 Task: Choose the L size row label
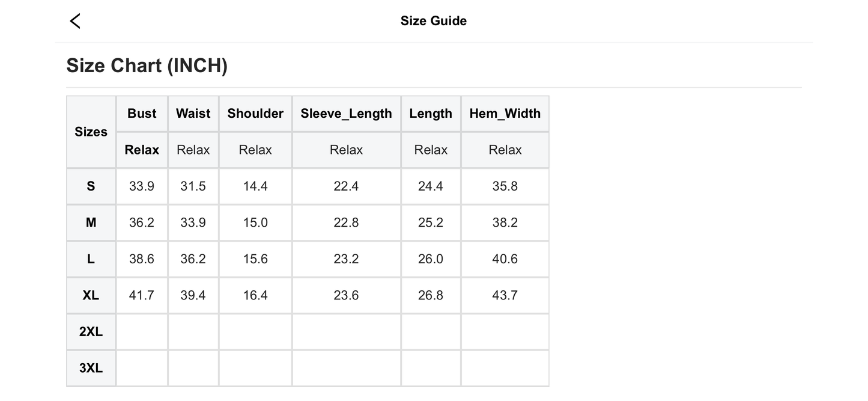(91, 259)
